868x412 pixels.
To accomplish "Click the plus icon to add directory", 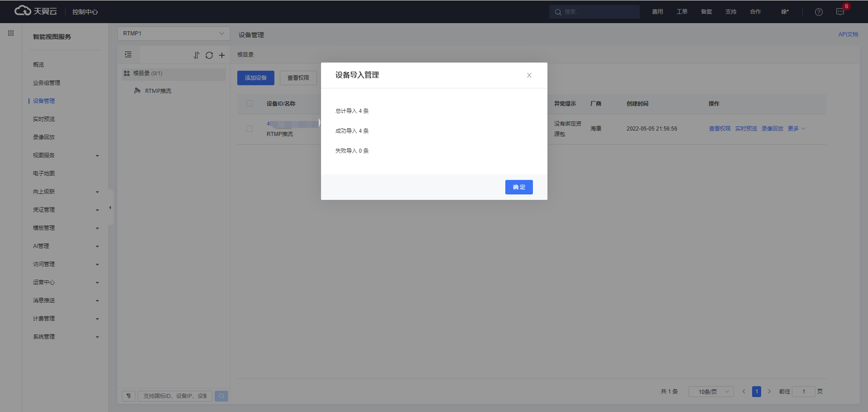I will click(222, 55).
